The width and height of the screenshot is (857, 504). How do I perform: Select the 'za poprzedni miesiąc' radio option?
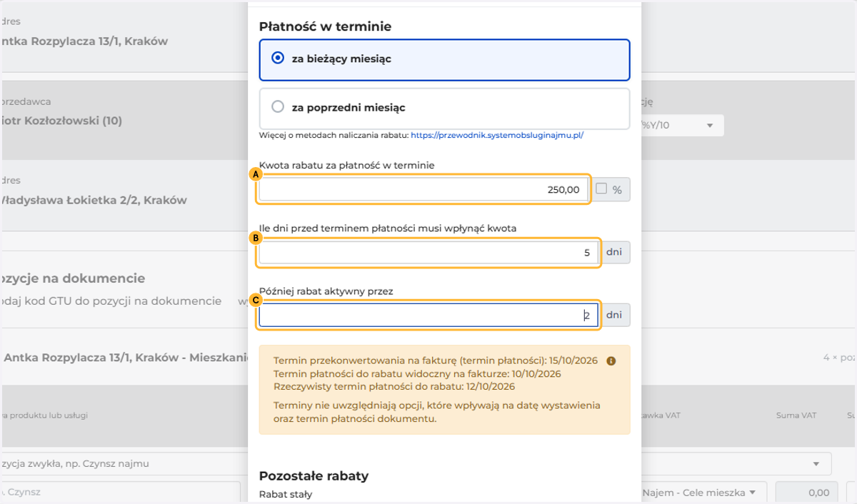[444, 108]
